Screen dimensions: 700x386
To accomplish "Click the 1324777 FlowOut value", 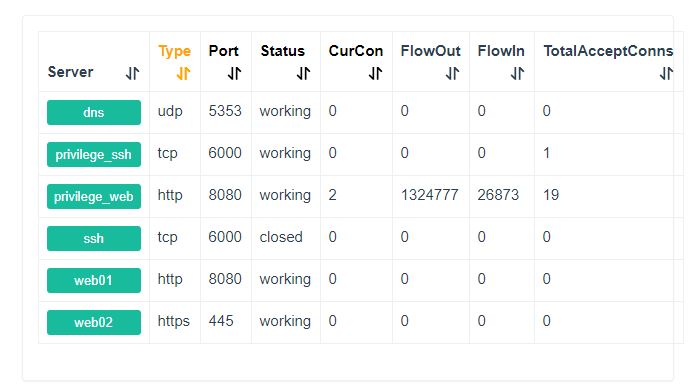I will (x=429, y=195).
